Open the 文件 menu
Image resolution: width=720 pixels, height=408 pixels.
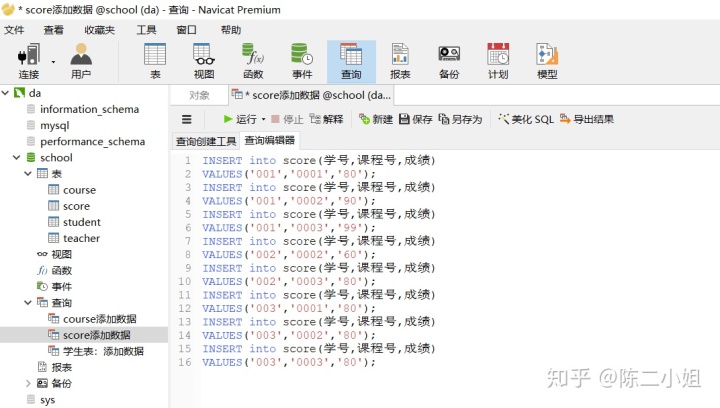tap(14, 30)
